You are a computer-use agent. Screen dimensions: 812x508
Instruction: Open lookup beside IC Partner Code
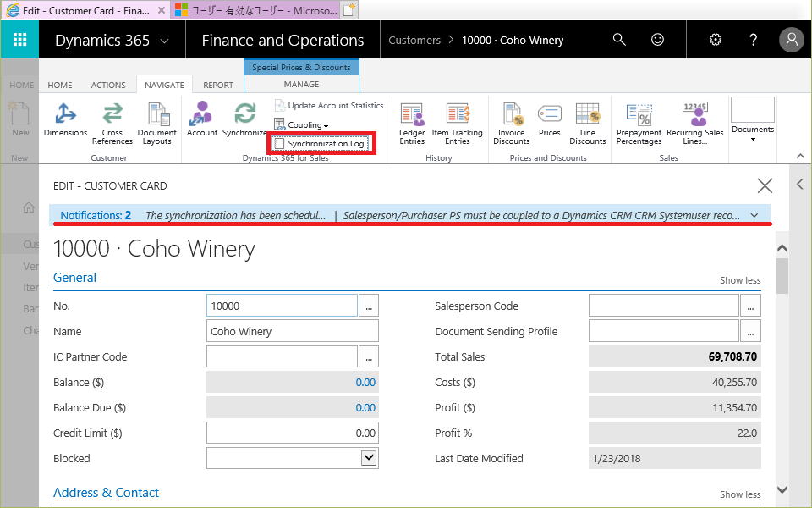(369, 356)
